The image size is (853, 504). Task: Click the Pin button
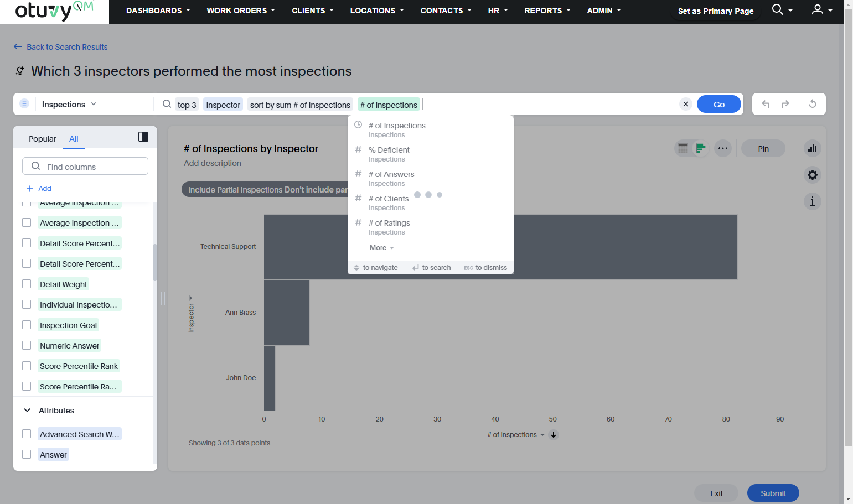tap(763, 148)
